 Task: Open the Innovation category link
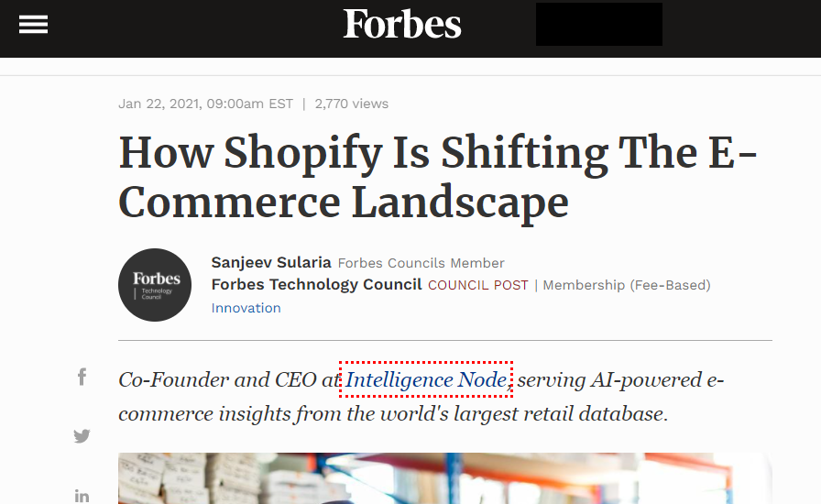pos(246,308)
